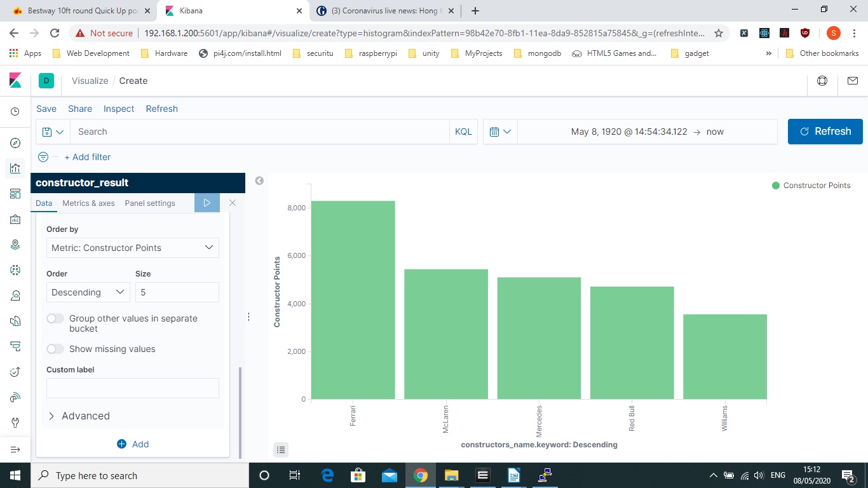This screenshot has height=488, width=868.
Task: Open the newsfeed envelope icon
Action: 853,81
